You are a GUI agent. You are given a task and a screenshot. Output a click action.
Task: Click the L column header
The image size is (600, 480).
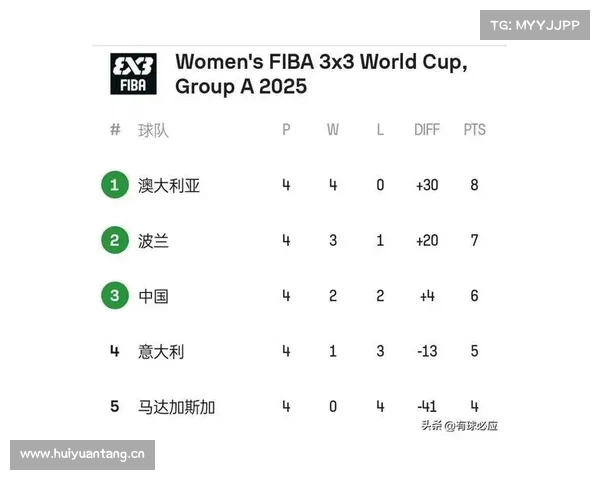pos(380,130)
